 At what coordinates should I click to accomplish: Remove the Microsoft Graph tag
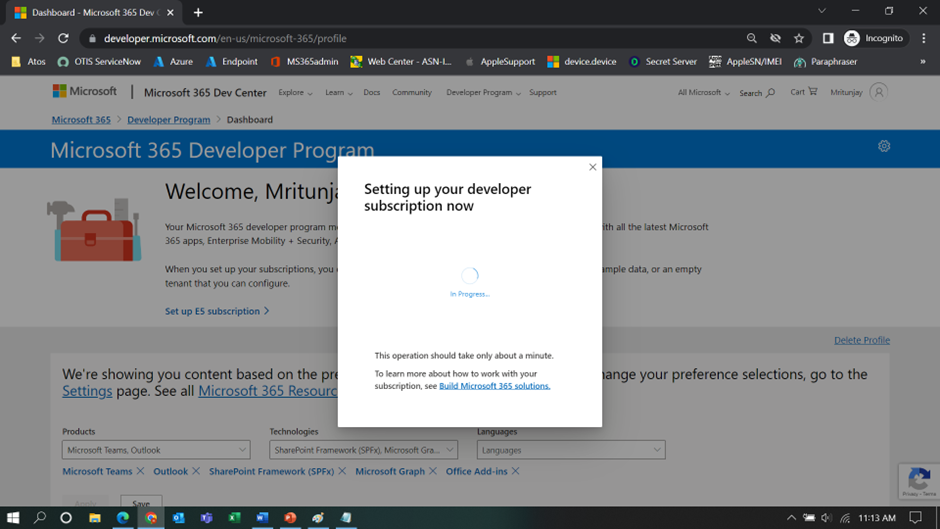(x=433, y=471)
